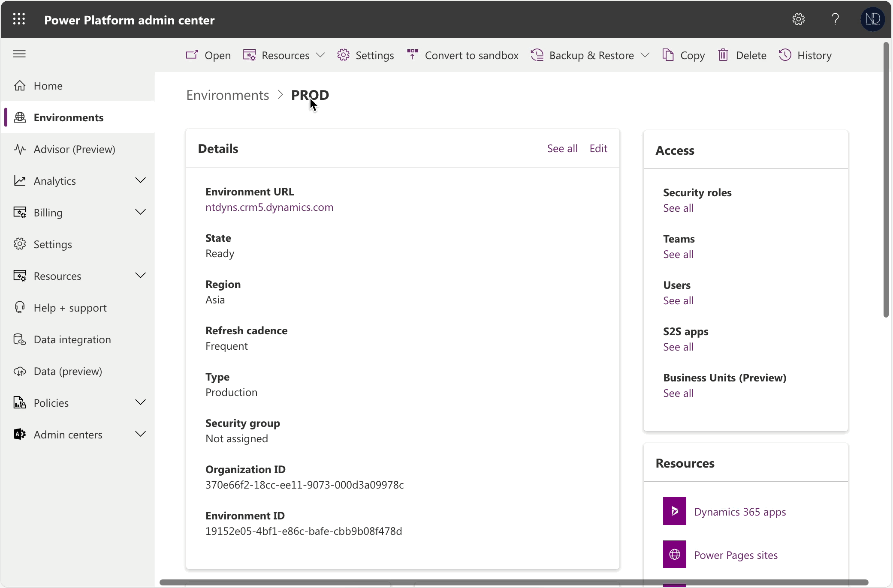Select Data integration in sidebar

pos(72,339)
